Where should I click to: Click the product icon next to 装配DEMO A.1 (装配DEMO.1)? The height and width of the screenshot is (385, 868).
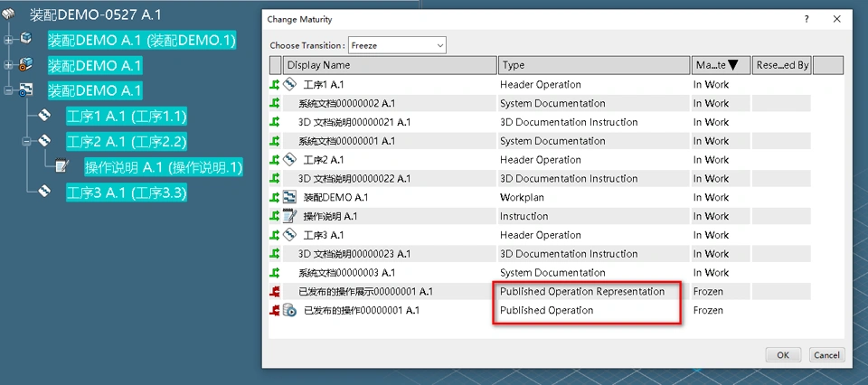(26, 38)
